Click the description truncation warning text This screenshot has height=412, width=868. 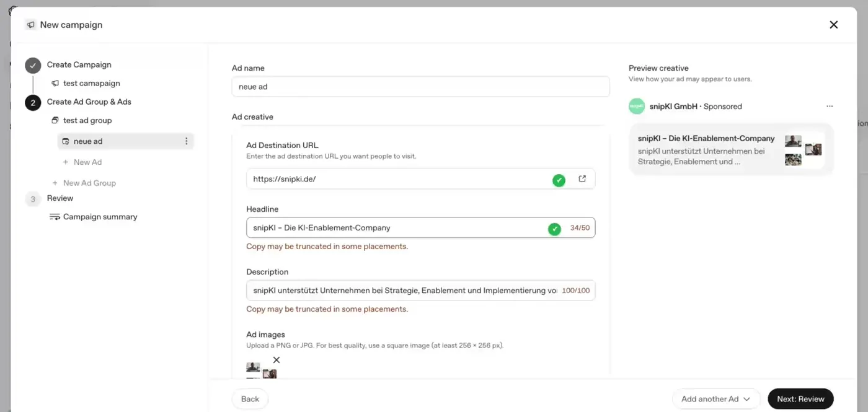(x=327, y=309)
